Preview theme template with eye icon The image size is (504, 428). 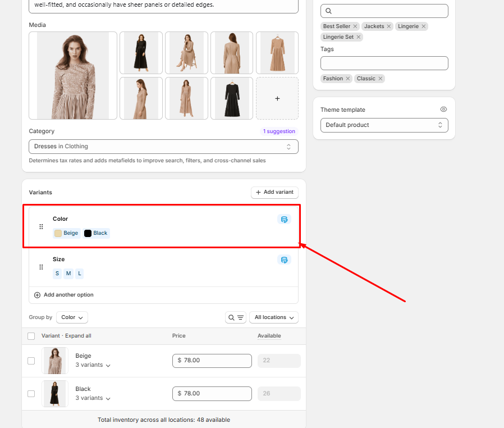[443, 110]
